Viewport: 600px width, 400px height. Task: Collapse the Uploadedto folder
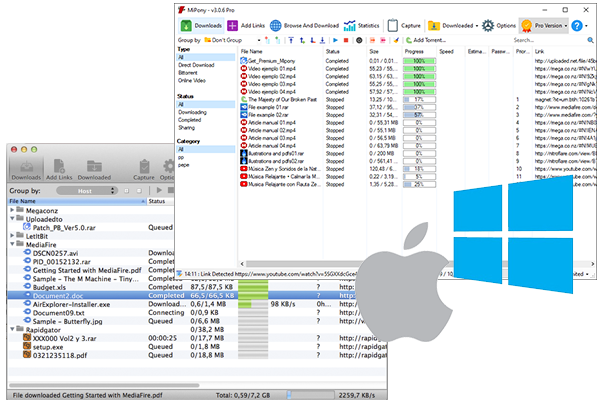pos(12,219)
